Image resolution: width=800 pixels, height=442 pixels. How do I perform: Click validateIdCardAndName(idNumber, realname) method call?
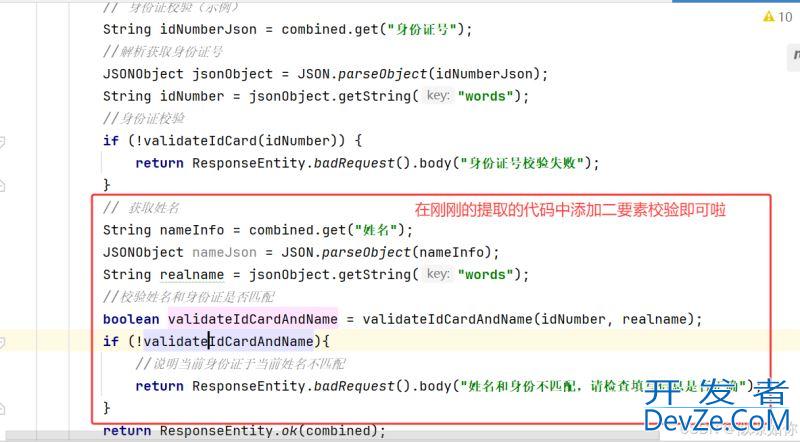point(528,319)
